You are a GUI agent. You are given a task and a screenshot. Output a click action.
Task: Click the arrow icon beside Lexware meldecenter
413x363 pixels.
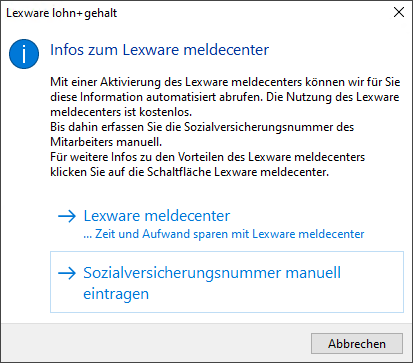pyautogui.click(x=67, y=216)
